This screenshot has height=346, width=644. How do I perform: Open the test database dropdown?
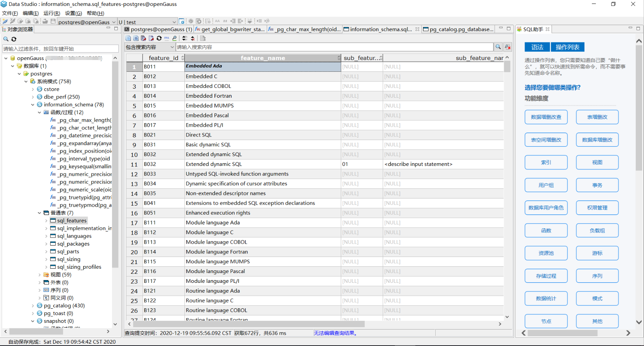coord(174,22)
